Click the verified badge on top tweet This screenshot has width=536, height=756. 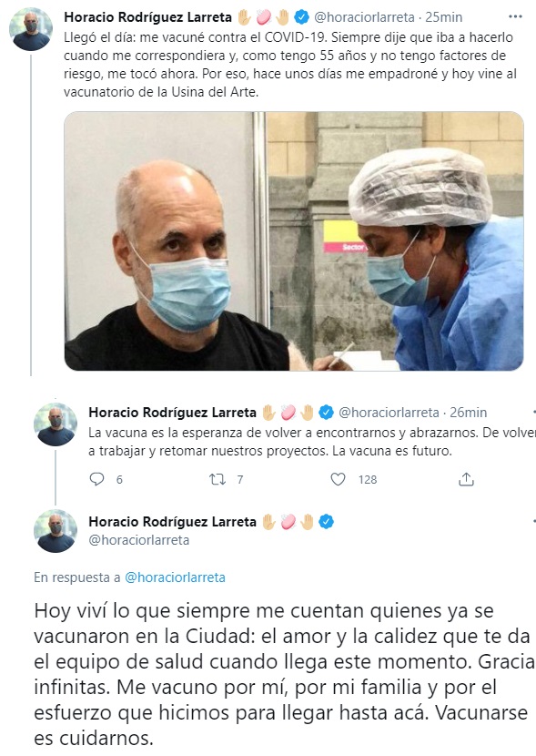(x=301, y=17)
